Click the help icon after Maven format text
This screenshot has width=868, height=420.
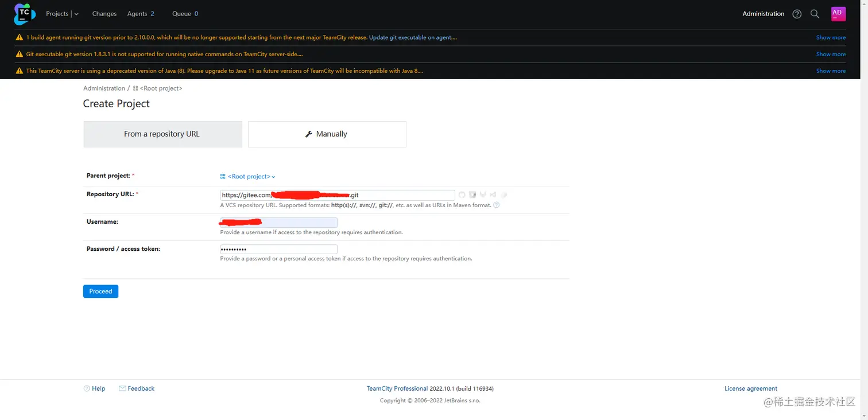pos(497,205)
